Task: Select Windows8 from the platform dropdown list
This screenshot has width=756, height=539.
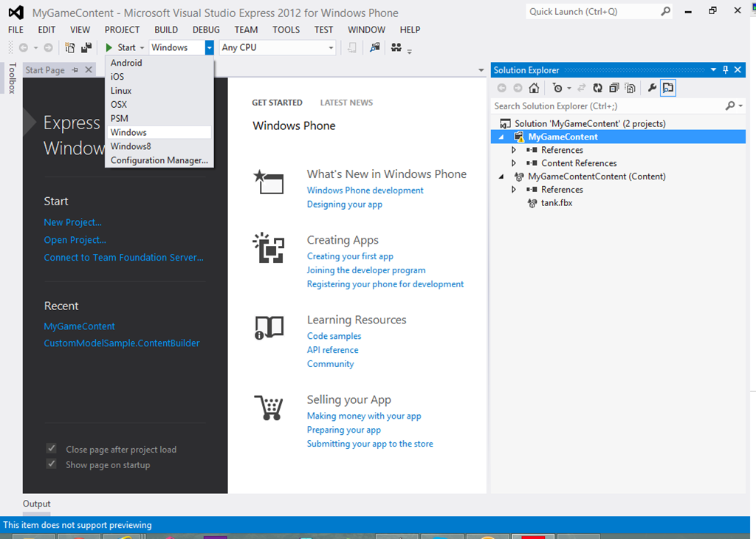Action: (x=159, y=146)
